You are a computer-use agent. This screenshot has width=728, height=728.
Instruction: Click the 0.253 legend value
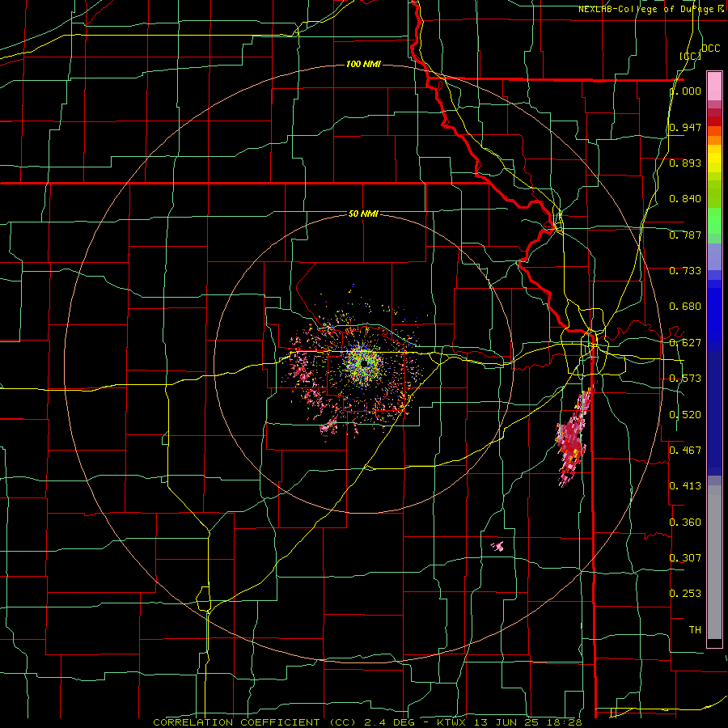685,594
